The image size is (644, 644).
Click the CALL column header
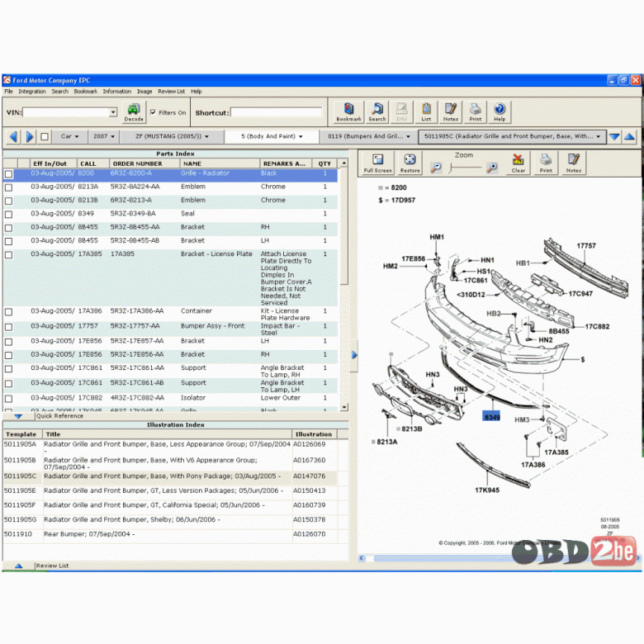tap(93, 163)
